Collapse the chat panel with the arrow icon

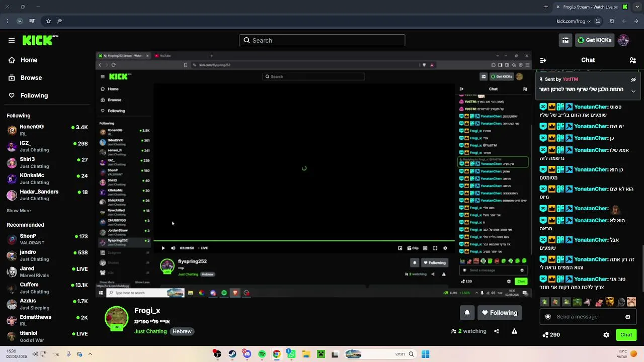click(543, 60)
